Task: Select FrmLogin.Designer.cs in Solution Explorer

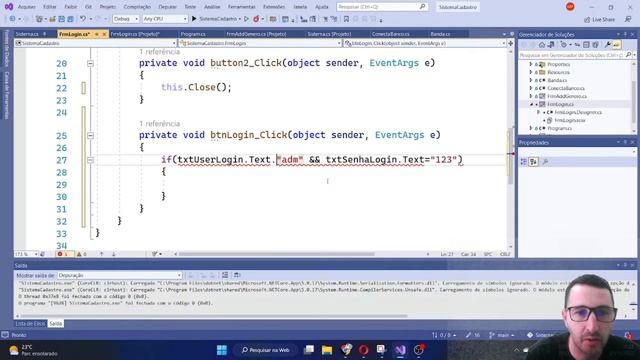Action: click(578, 112)
